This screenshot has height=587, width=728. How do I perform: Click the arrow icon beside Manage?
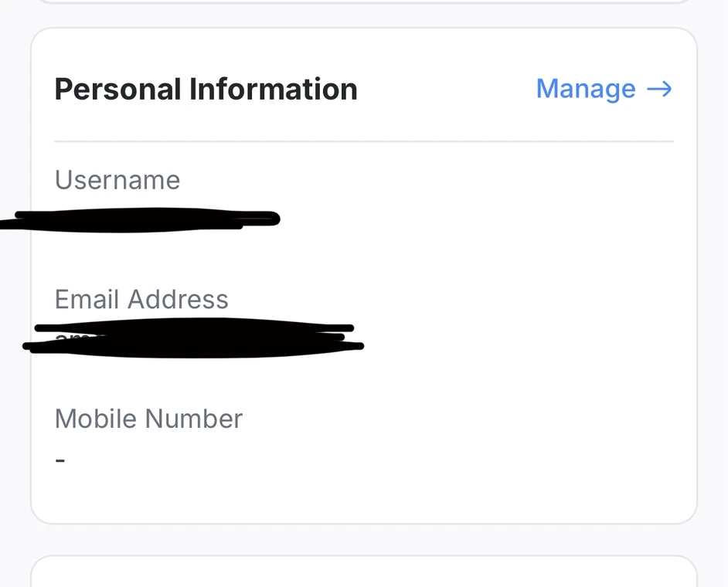point(659,90)
